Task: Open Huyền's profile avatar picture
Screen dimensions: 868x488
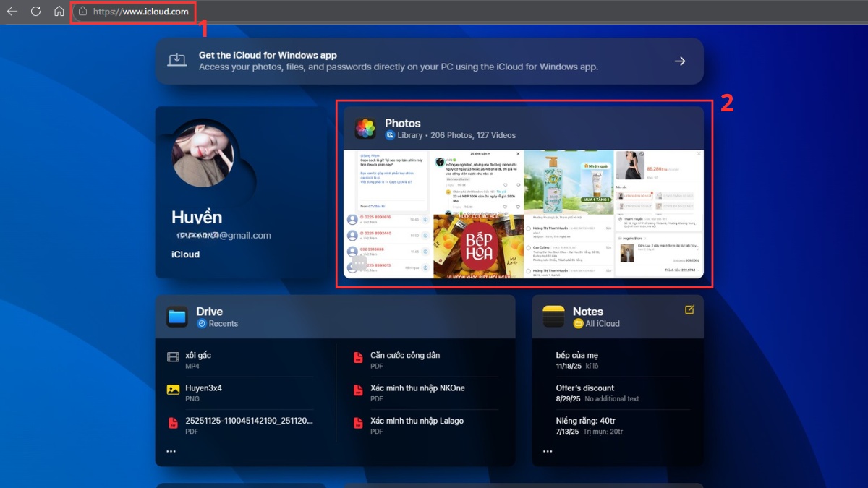Action: [x=203, y=153]
